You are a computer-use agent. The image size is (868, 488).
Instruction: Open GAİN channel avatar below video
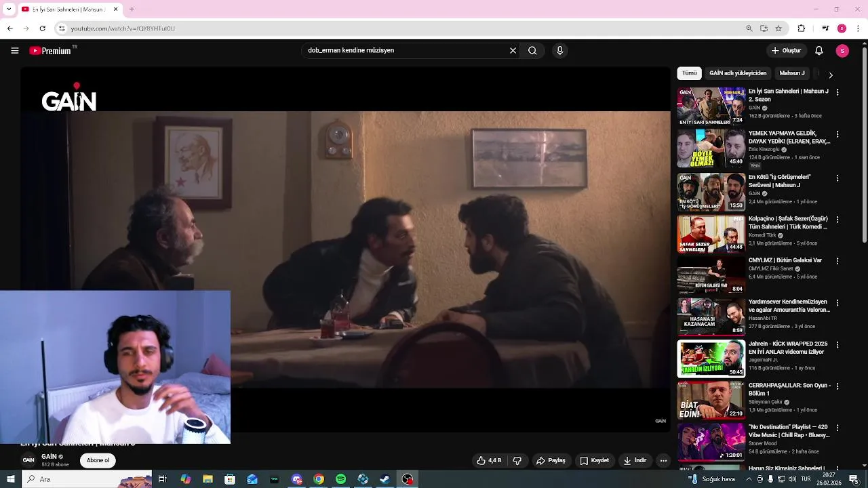coord(28,460)
